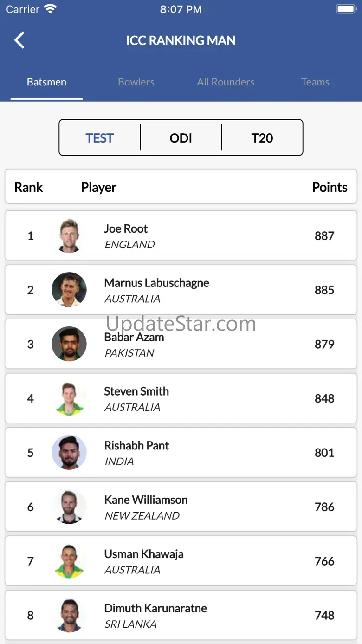
Task: Tap the battery icon in status bar
Action: tap(346, 9)
